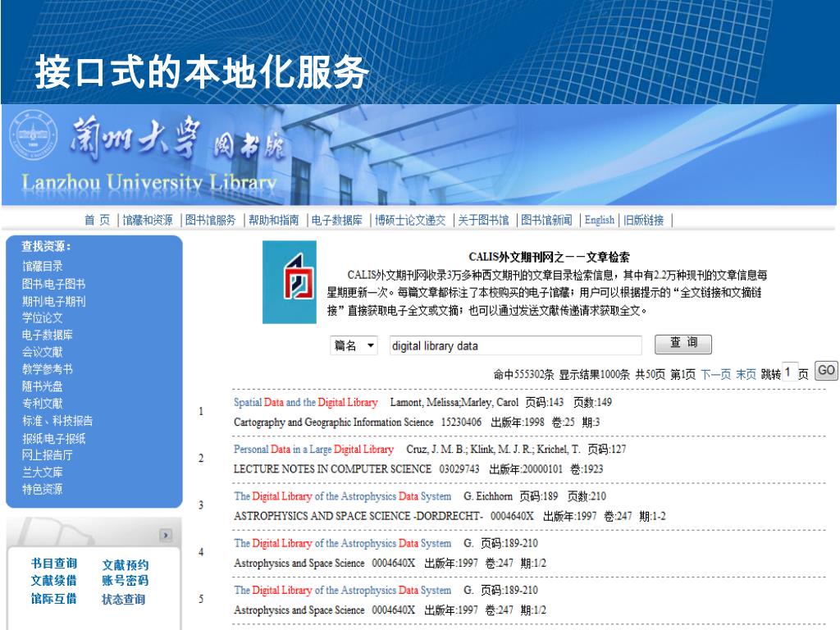840x630 pixels.
Task: Select 随书光盘 in the sidebar
Action: tap(43, 386)
